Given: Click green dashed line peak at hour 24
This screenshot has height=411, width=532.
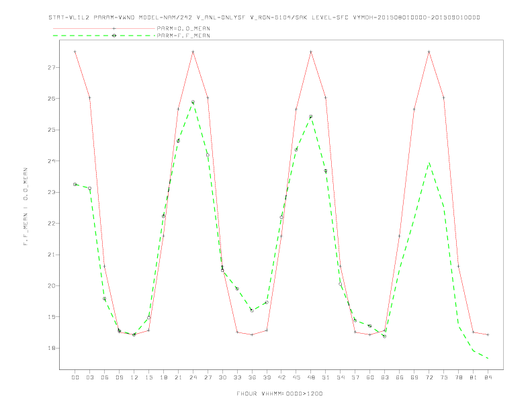Looking at the screenshot, I should (193, 101).
